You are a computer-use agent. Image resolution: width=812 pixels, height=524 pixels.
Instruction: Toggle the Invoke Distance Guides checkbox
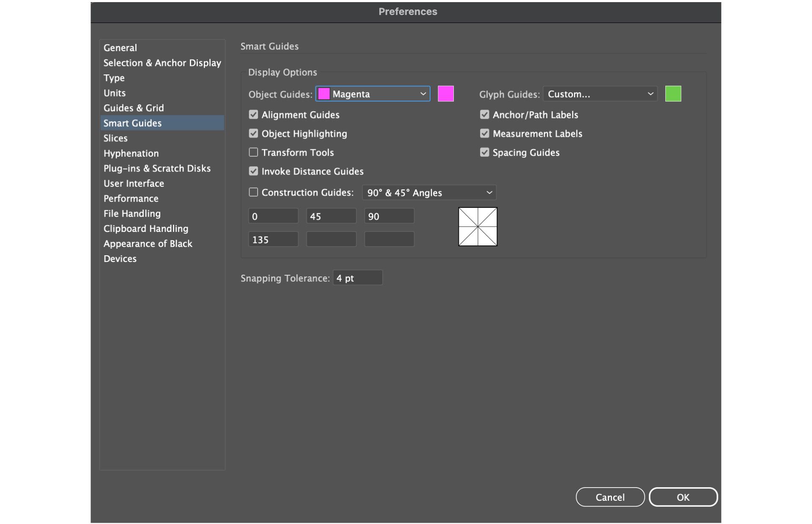(x=253, y=171)
